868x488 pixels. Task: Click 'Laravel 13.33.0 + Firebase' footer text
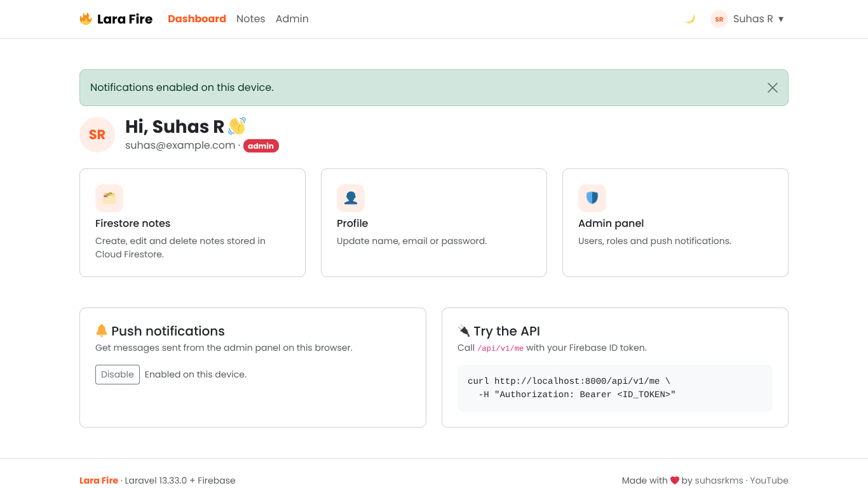click(x=180, y=480)
